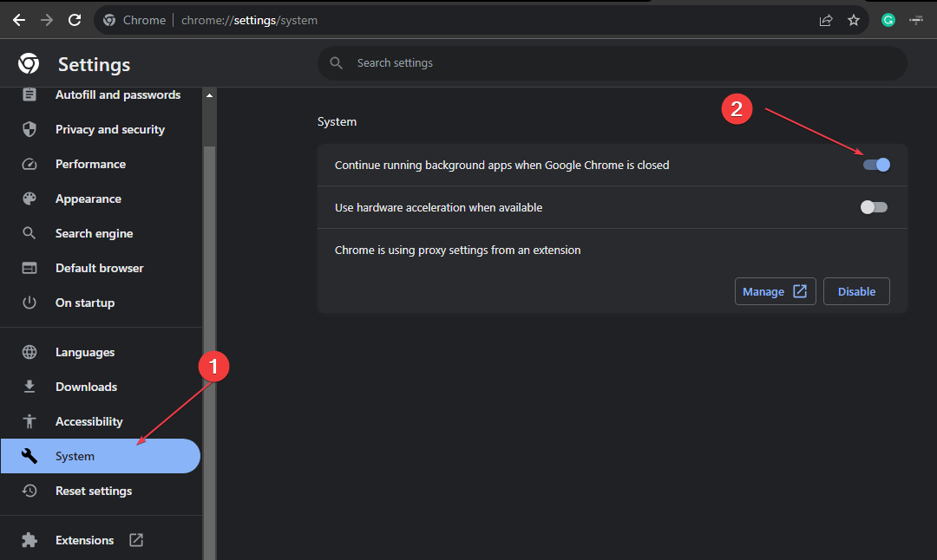Click the address bar URL
The height and width of the screenshot is (560, 937).
[x=249, y=20]
